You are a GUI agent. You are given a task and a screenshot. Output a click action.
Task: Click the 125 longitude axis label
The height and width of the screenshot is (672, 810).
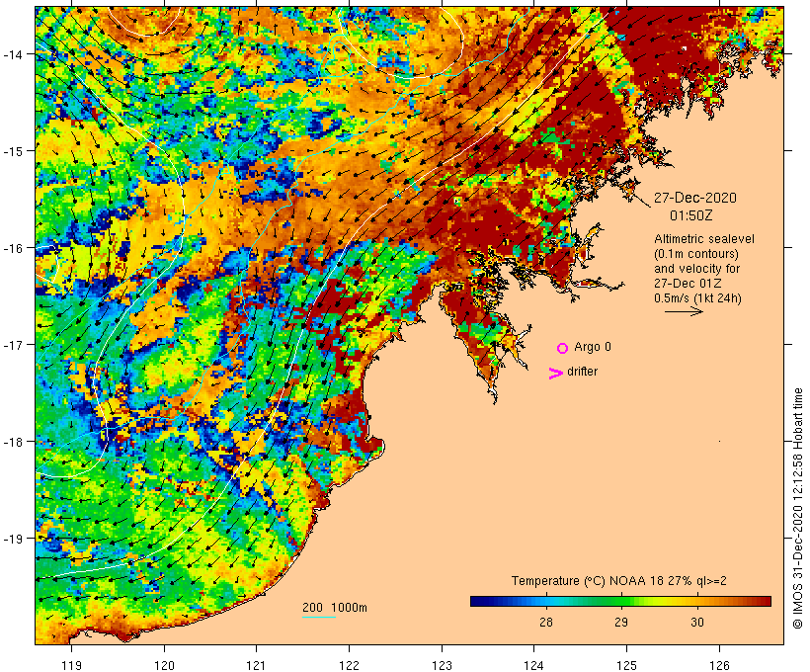pyautogui.click(x=626, y=665)
